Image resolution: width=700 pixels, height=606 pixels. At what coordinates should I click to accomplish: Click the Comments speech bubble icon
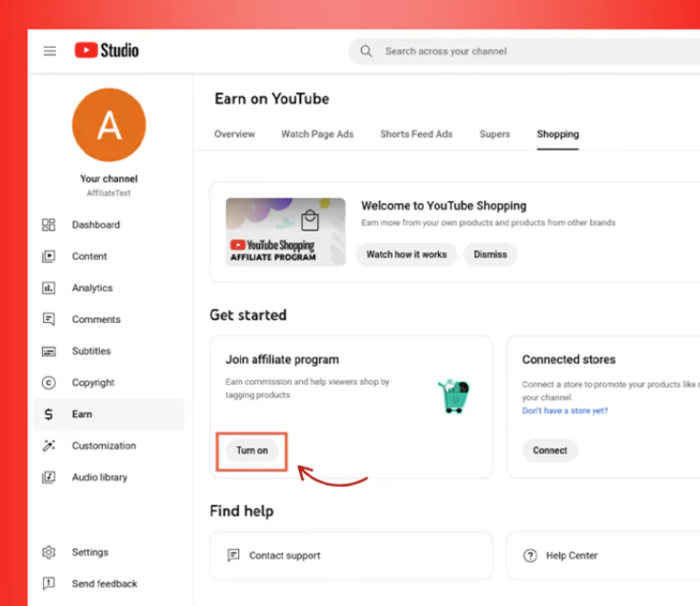click(x=49, y=319)
